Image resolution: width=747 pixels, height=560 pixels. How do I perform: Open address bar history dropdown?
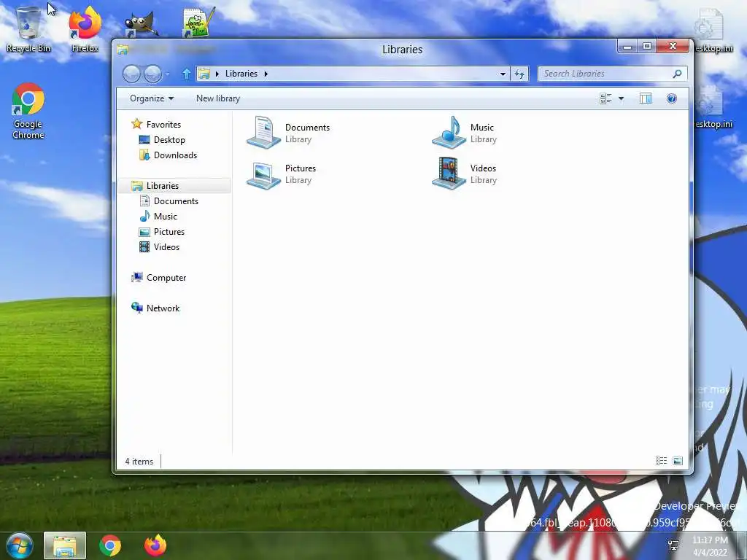503,74
